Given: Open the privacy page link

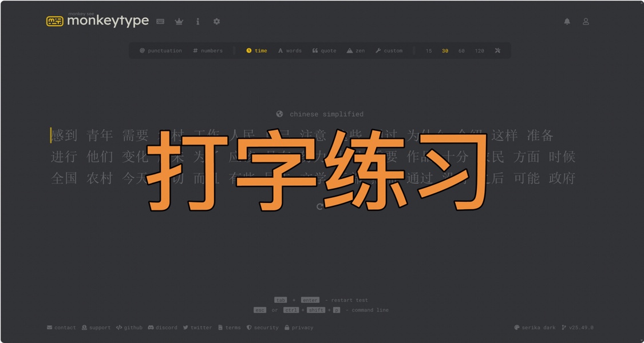Looking at the screenshot, I should (299, 328).
